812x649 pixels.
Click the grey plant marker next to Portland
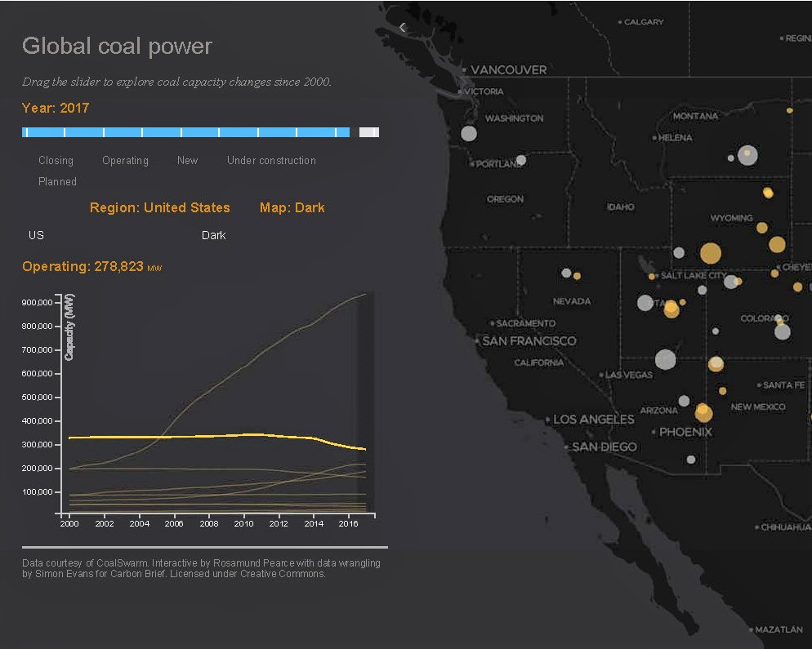521,160
